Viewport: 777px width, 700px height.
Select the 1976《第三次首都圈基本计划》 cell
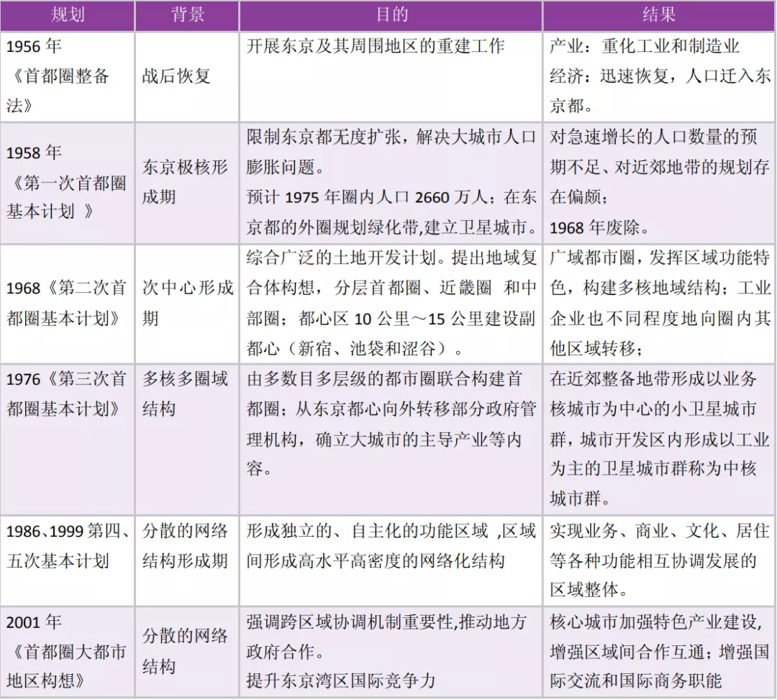click(x=68, y=440)
